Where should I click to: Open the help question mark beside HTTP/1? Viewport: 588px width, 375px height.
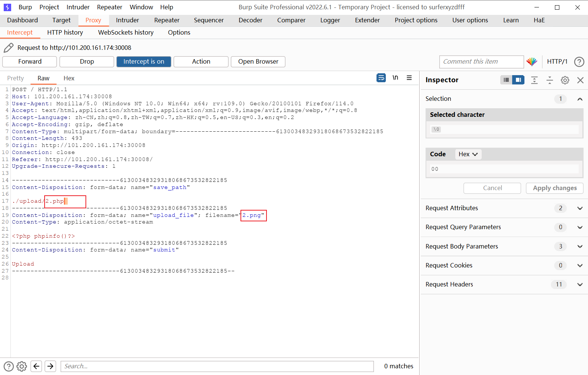pos(579,62)
